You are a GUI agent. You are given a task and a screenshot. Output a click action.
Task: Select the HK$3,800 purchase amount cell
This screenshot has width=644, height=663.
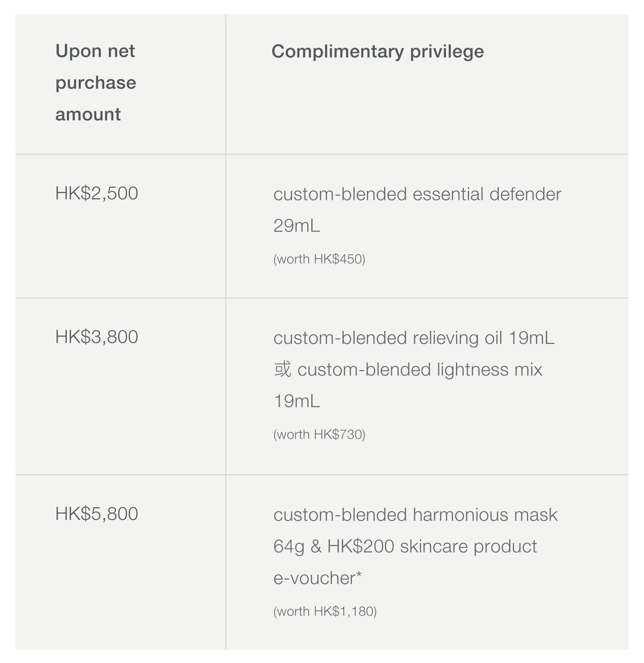pos(97,337)
